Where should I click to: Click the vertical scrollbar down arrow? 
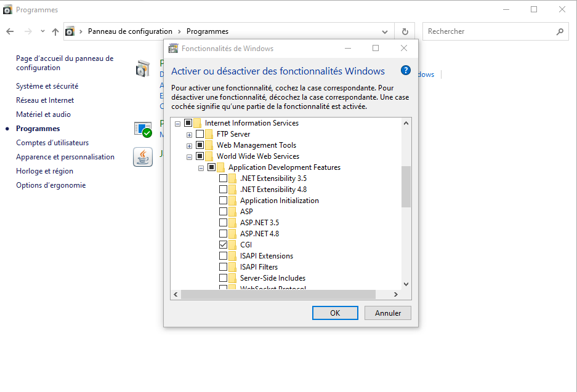[406, 284]
